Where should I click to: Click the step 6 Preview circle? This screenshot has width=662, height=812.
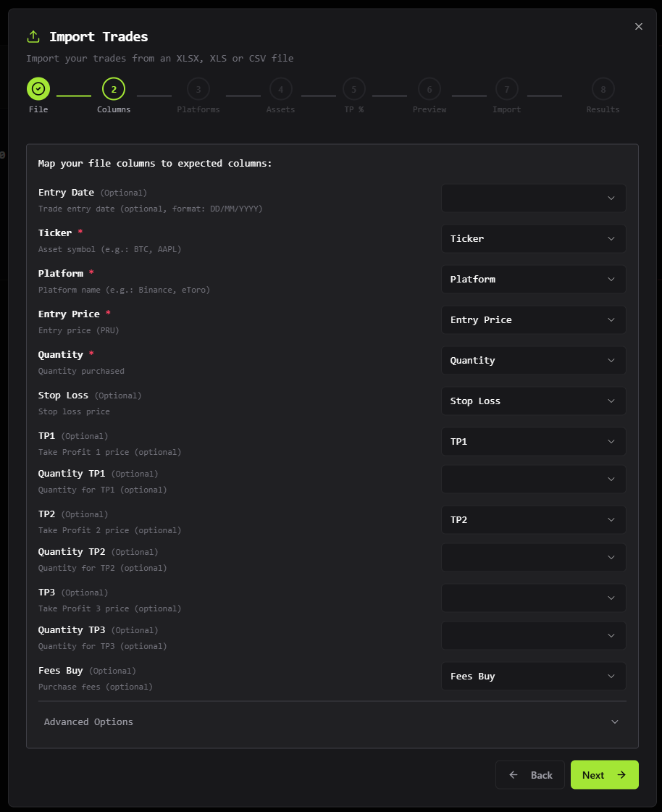pyautogui.click(x=430, y=89)
